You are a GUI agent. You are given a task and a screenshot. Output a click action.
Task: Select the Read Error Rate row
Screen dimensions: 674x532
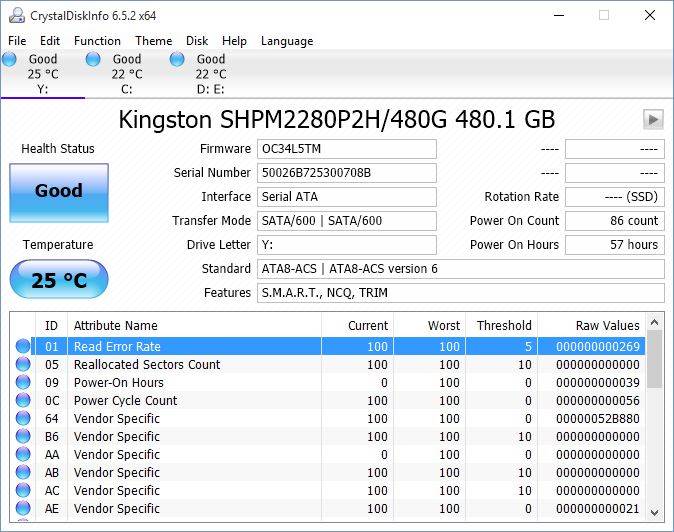[328, 346]
